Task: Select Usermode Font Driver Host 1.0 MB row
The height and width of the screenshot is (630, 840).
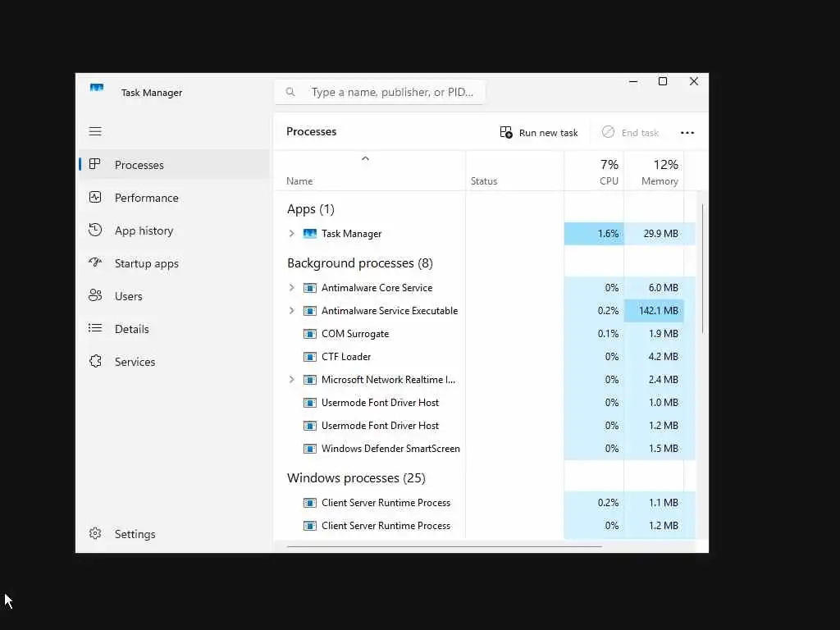Action: pos(485,403)
